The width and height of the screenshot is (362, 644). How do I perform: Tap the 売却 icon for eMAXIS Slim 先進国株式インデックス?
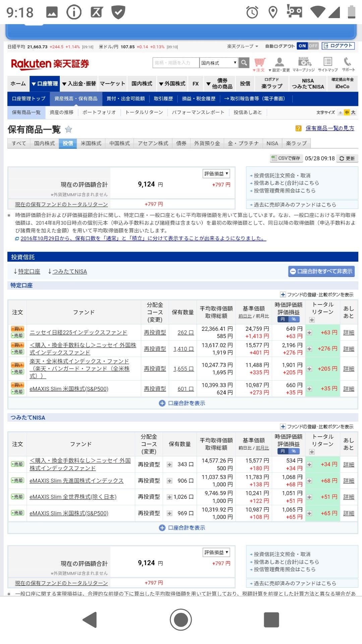point(17,480)
